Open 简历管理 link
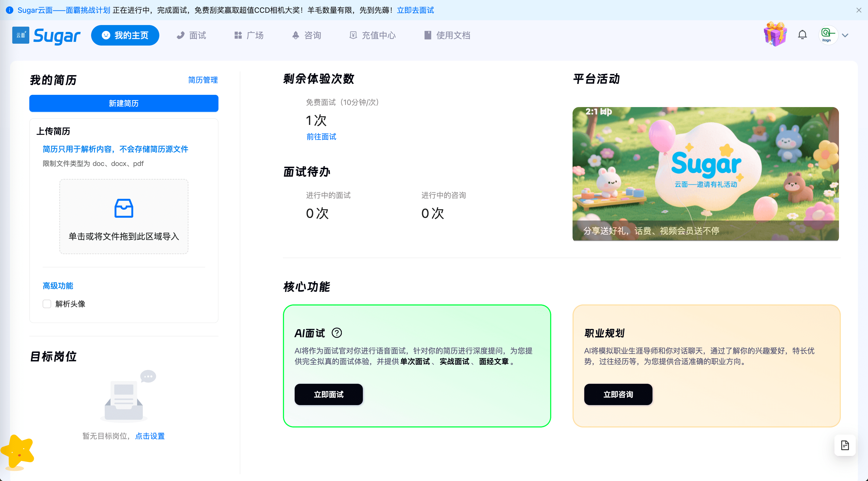 203,80
